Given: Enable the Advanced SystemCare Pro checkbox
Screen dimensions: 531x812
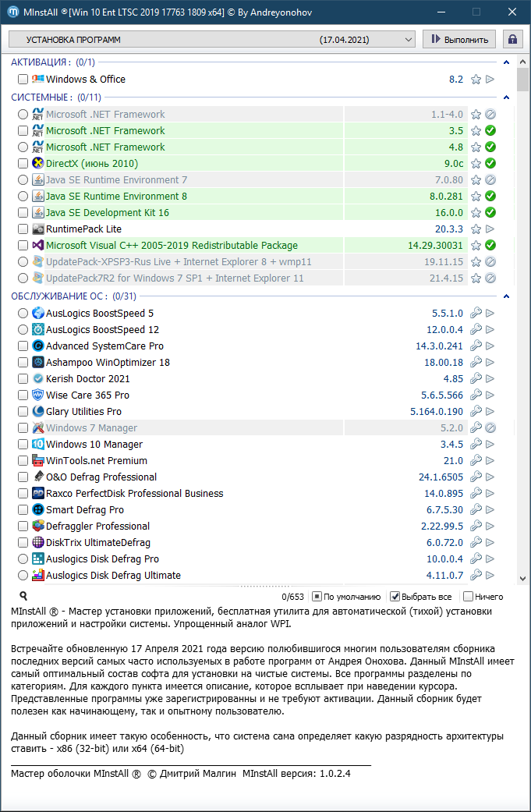Looking at the screenshot, I should [x=23, y=346].
